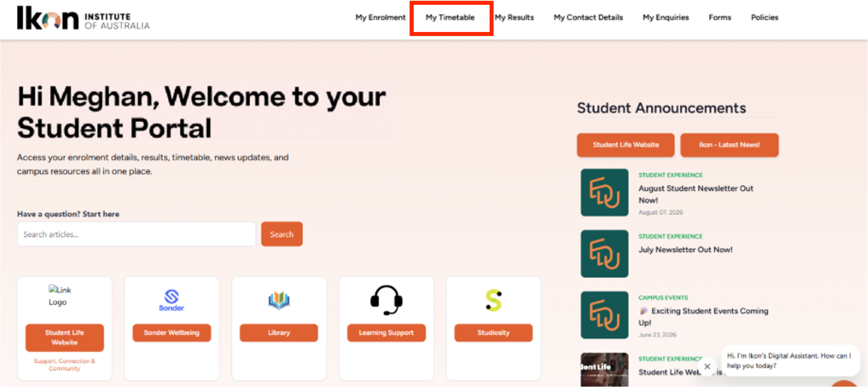Open the Forms menu item
868x387 pixels.
tap(720, 18)
